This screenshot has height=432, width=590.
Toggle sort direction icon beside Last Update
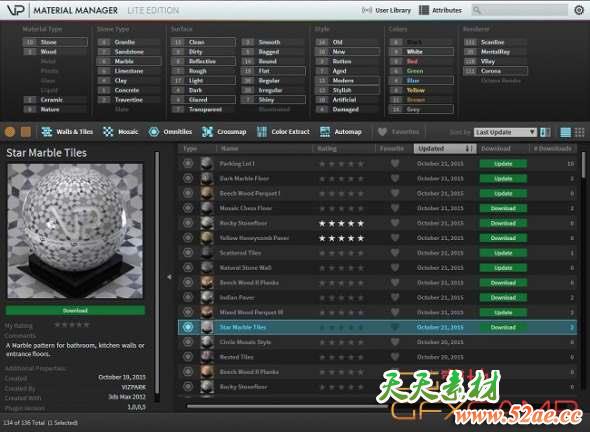click(545, 132)
